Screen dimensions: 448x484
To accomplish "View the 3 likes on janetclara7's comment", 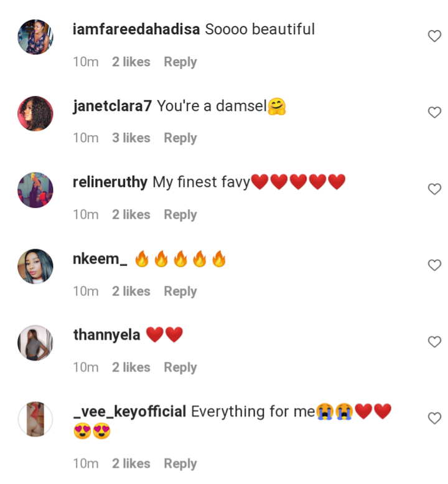I will [x=131, y=138].
